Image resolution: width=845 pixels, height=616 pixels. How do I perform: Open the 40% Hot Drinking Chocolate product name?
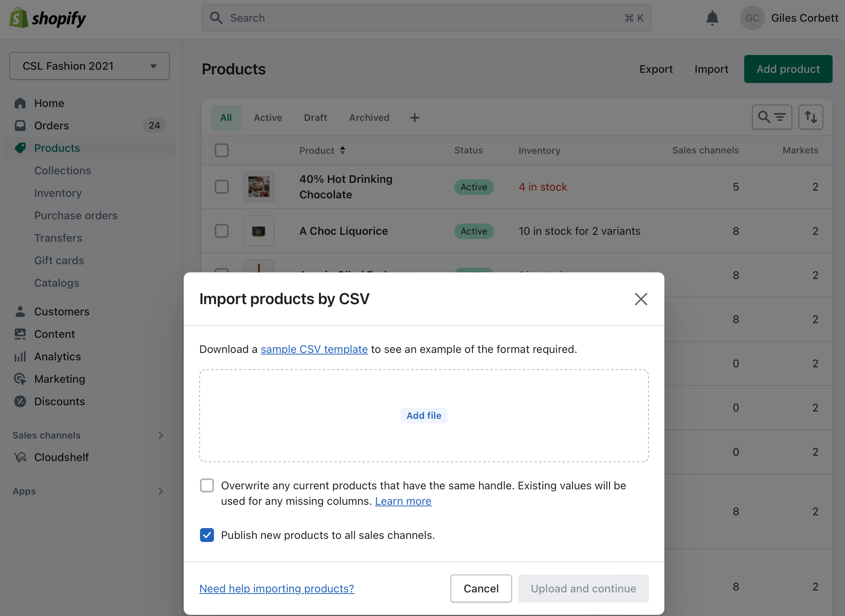point(346,187)
